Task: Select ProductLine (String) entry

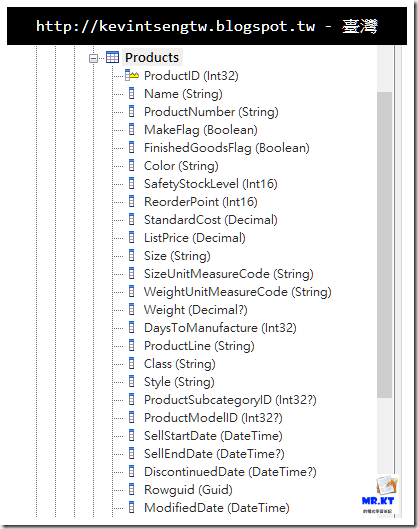Action: coord(199,346)
